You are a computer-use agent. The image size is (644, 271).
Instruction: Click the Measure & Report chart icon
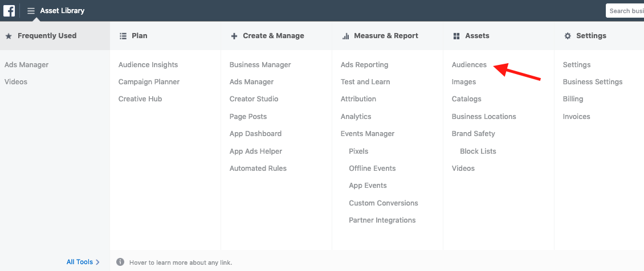coord(345,36)
